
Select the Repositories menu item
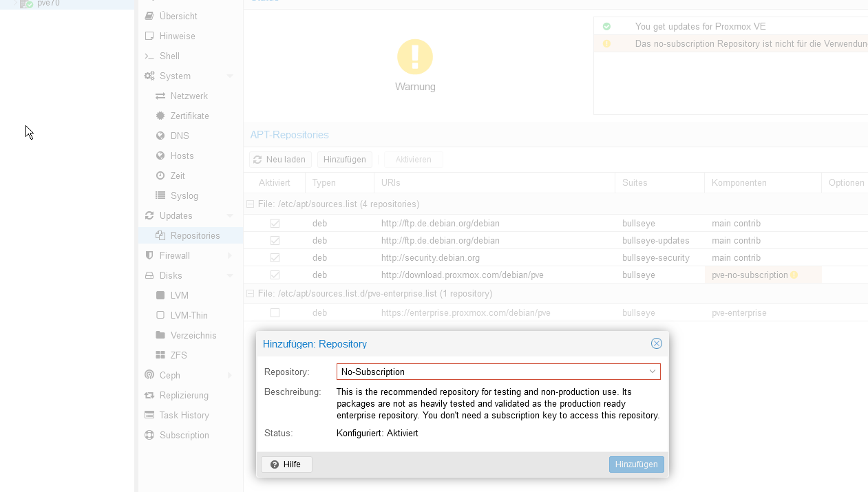[x=191, y=235]
